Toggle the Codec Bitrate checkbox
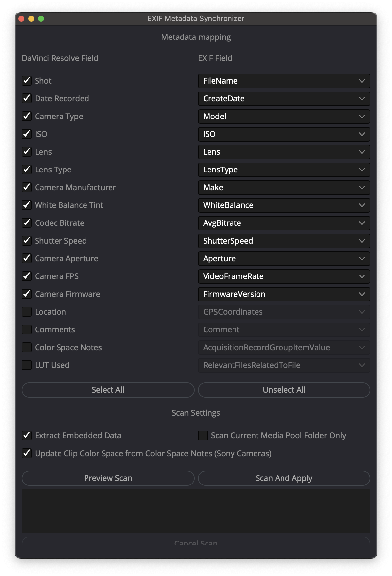 27,223
